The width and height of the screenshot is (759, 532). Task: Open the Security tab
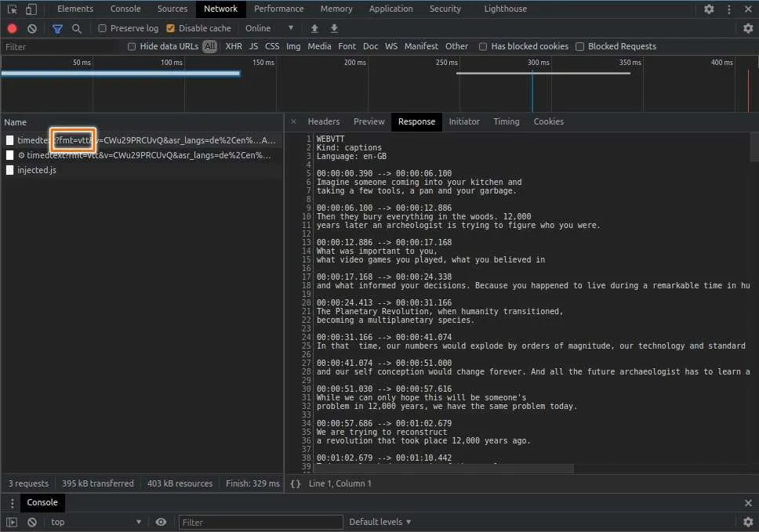pos(445,9)
